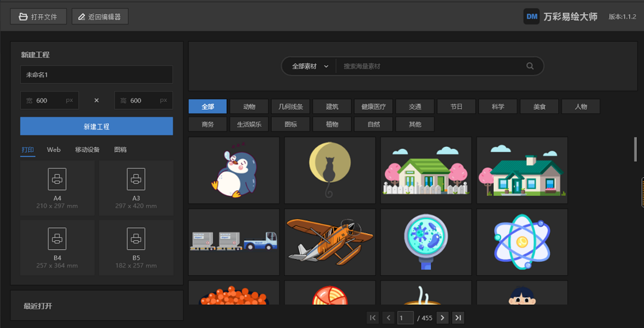Click the 版本:1.1.2 version text
Screen dimensions: 644x328
coord(622,17)
